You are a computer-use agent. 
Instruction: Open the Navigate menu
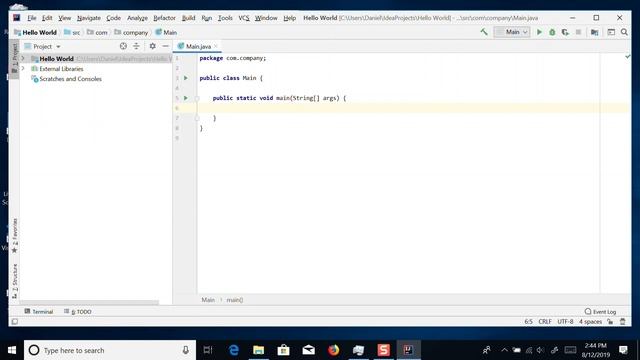point(89,18)
